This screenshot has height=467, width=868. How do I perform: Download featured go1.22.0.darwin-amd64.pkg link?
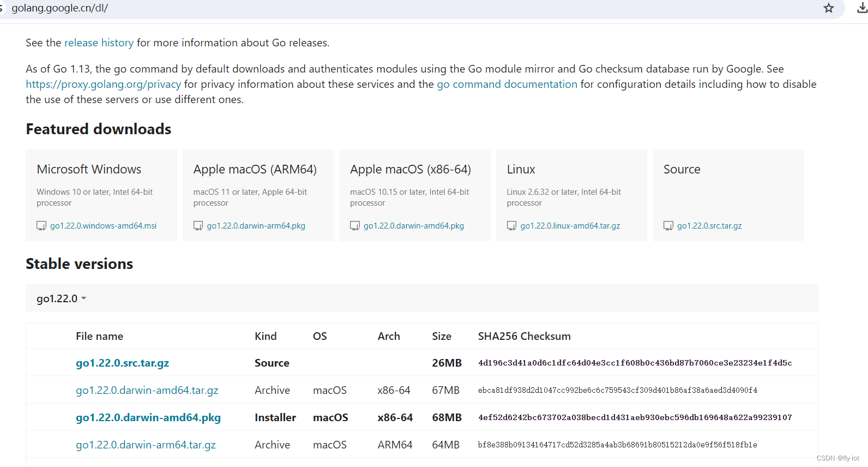(414, 226)
